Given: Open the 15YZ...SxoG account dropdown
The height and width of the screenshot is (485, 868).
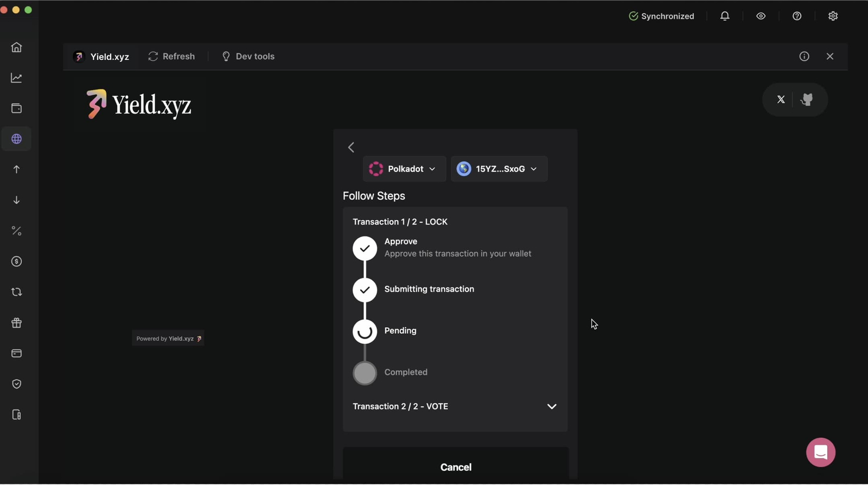Looking at the screenshot, I should click(x=499, y=169).
